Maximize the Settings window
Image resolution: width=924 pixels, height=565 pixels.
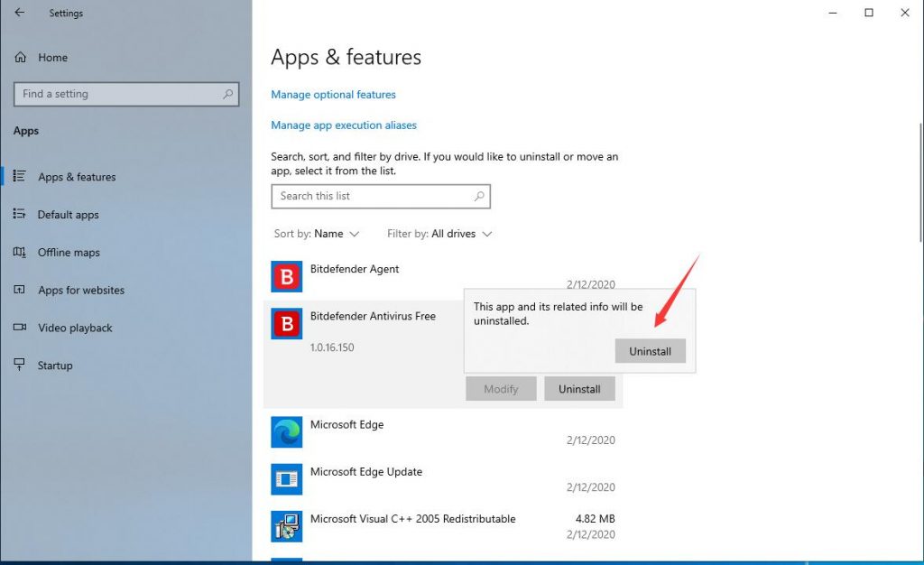pyautogui.click(x=869, y=13)
